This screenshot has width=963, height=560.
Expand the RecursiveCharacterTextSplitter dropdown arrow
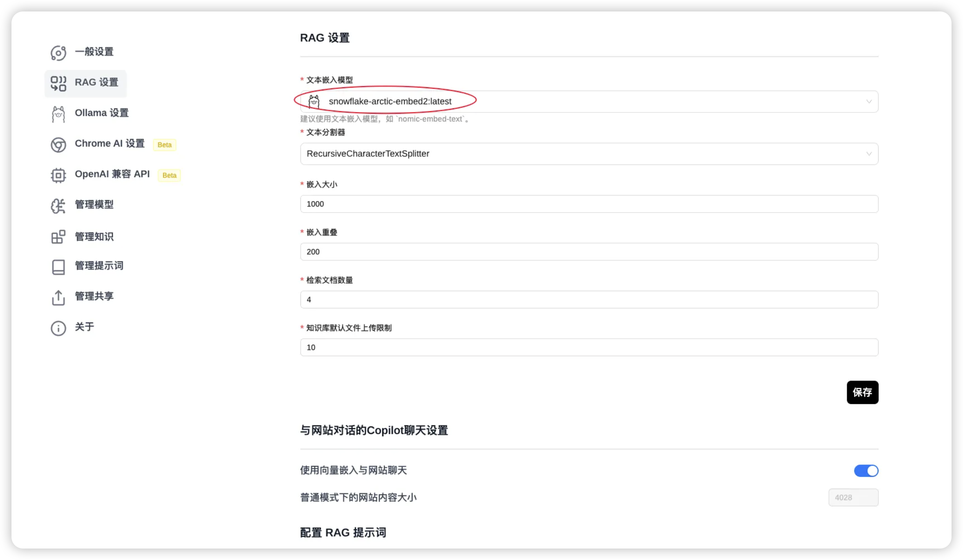869,154
